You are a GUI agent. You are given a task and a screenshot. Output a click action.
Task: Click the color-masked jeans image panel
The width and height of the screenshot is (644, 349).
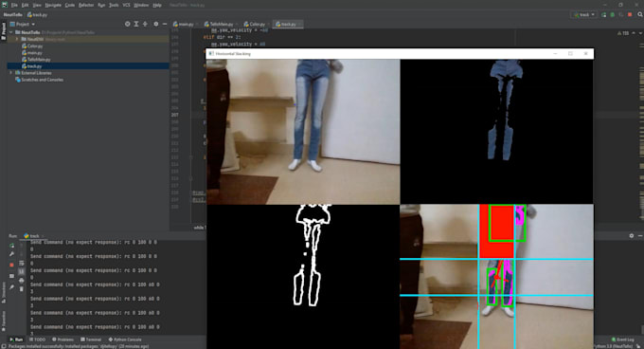coord(497,132)
